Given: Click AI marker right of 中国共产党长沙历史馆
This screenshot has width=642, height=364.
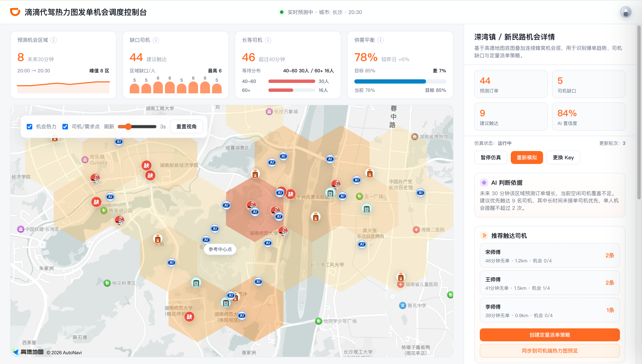Looking at the screenshot, I should [x=421, y=193].
